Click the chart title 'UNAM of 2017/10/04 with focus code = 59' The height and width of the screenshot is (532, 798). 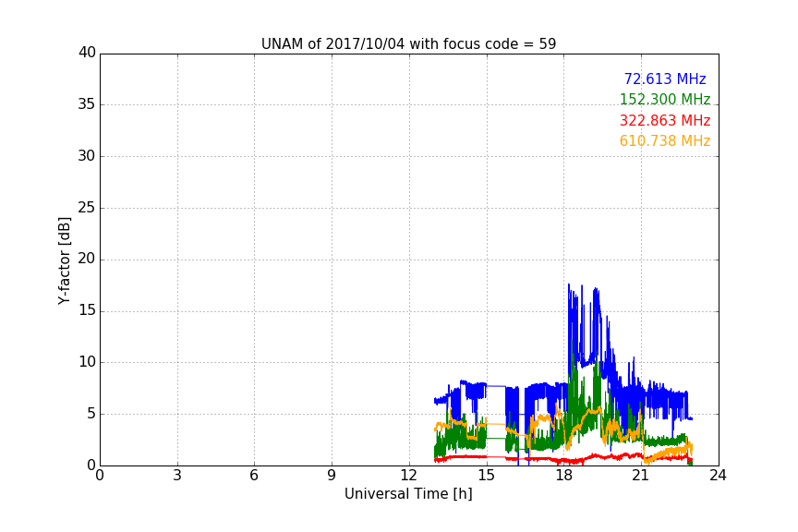click(408, 44)
